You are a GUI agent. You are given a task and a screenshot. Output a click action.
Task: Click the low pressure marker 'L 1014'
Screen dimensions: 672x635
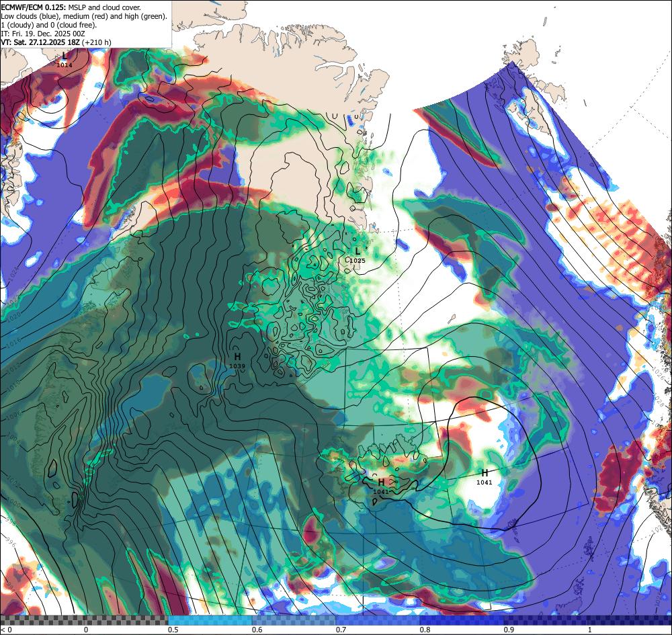click(65, 60)
